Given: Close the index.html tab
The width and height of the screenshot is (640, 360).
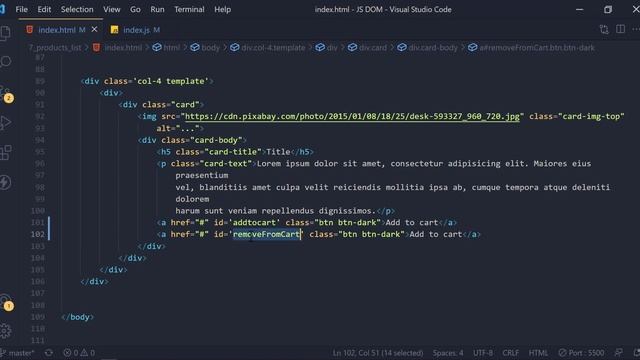Looking at the screenshot, I should 94,29.
